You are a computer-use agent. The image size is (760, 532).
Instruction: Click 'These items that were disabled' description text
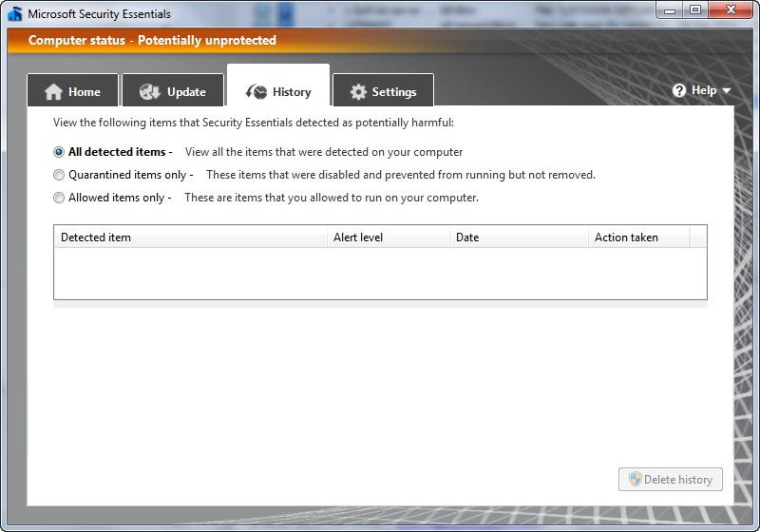401,175
